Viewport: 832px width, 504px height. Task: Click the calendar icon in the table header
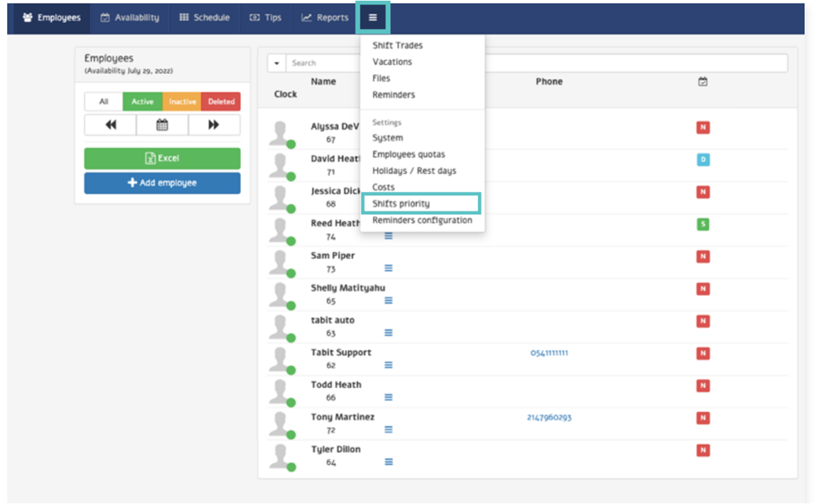702,82
